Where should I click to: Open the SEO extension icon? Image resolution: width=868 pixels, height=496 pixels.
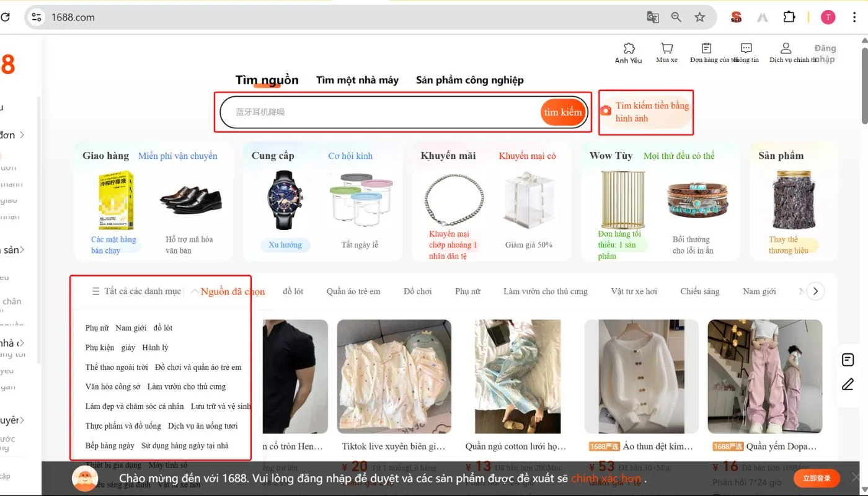(x=736, y=17)
